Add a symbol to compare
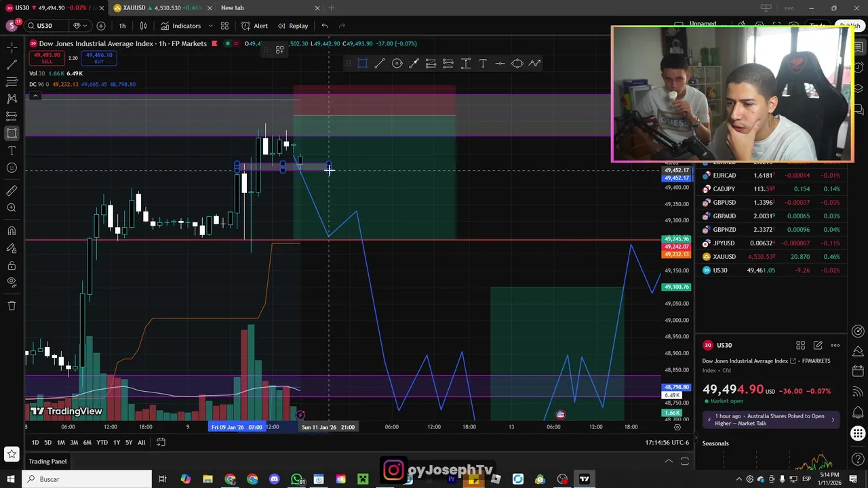 [101, 26]
